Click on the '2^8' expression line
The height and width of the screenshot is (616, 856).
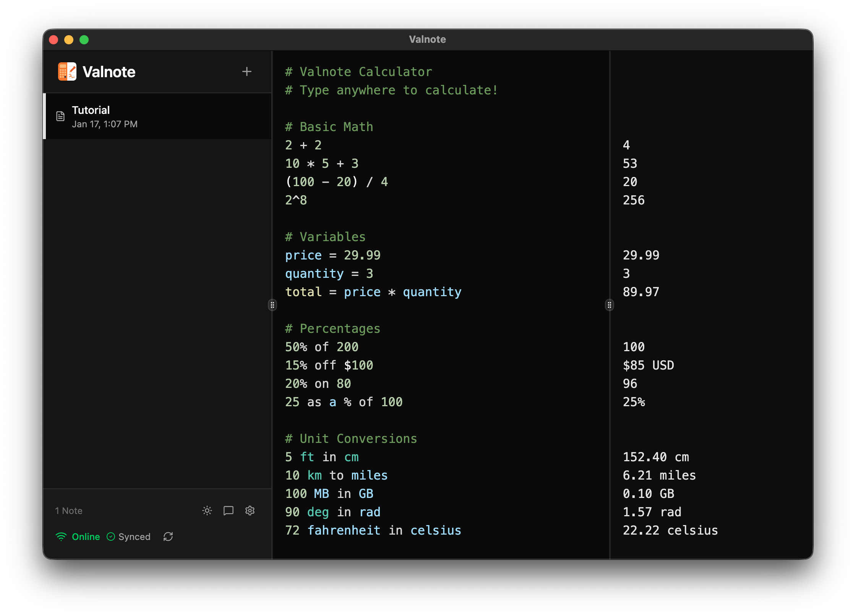coord(296,200)
